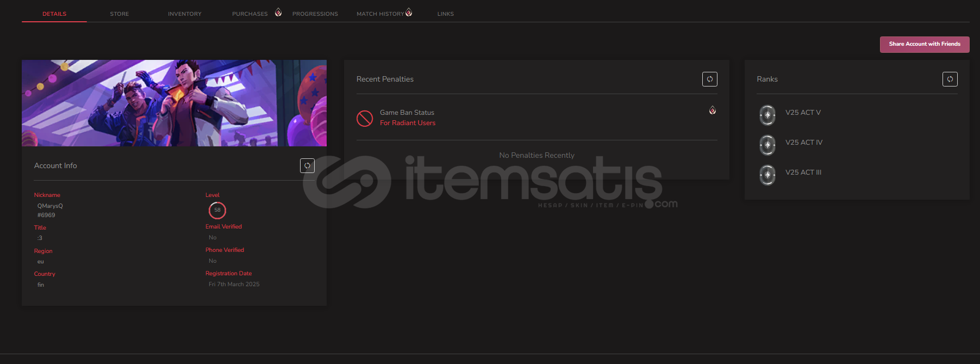Screen dimensions: 980x364
Task: Click the premium badge beside Game Ban Status
Action: tap(712, 110)
